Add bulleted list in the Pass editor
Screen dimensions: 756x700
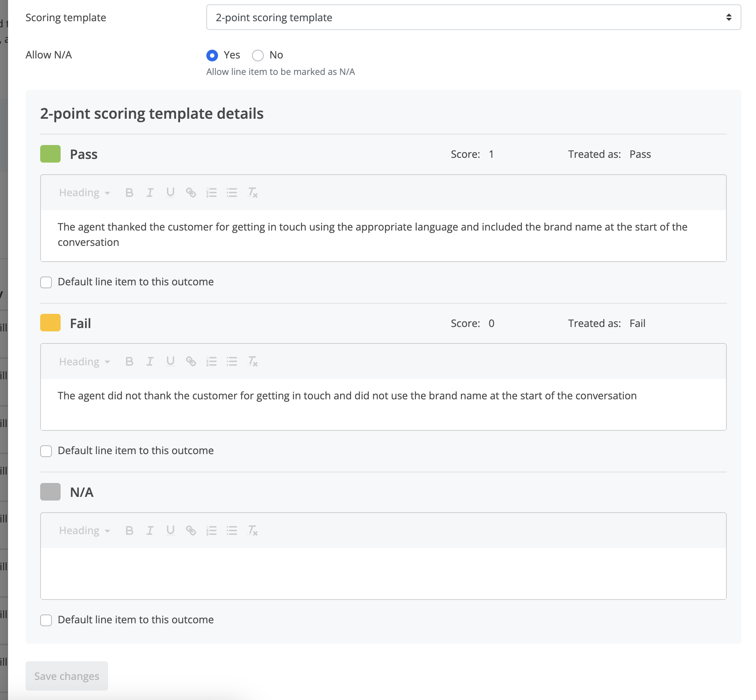click(x=232, y=193)
